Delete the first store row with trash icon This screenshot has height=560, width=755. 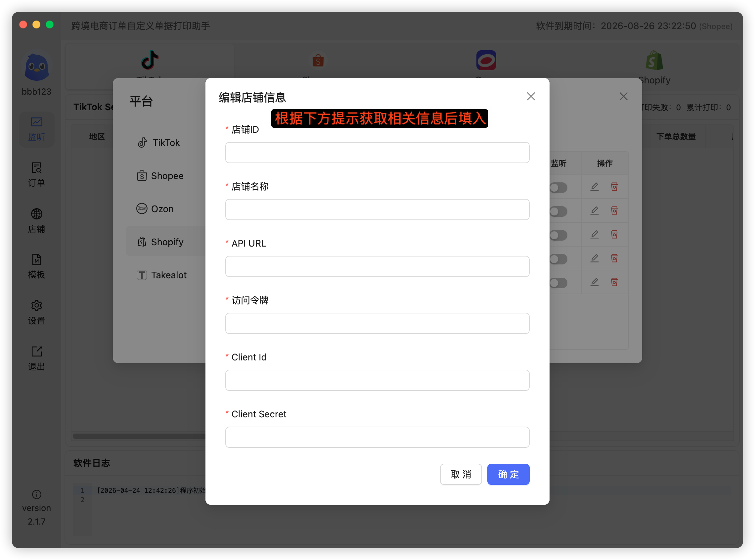click(x=614, y=187)
